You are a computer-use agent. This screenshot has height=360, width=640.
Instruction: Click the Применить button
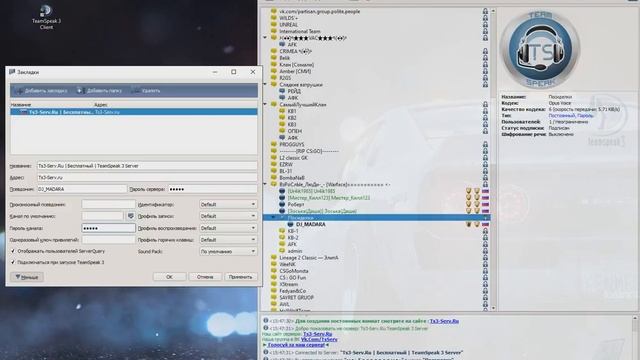tap(240, 277)
